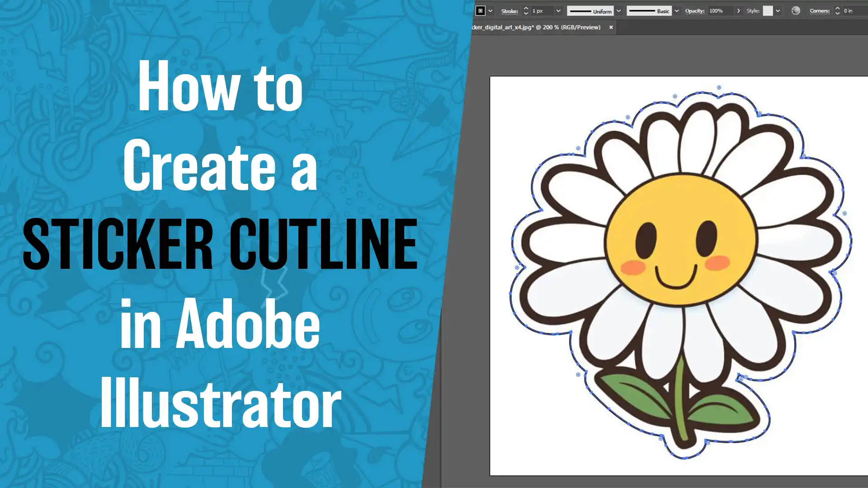Click the graphic Style swatch

768,11
